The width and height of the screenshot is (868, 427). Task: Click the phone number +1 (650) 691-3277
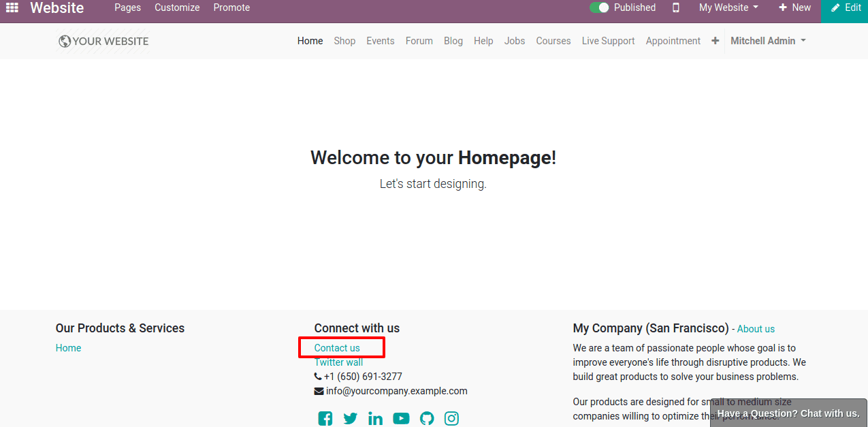coord(363,377)
